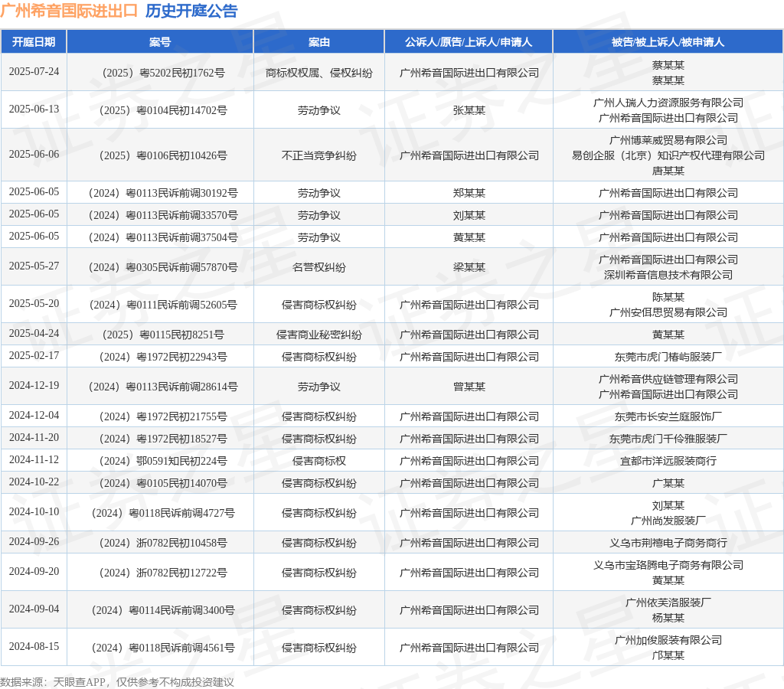
Task: Select case number (2024)粤0113民诉前调37504号
Action: click(164, 237)
